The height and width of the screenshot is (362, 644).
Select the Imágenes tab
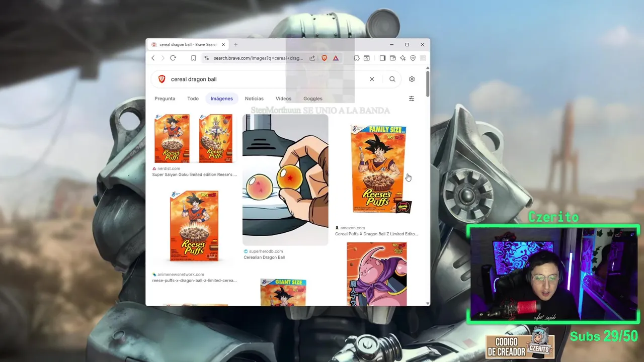click(x=222, y=99)
